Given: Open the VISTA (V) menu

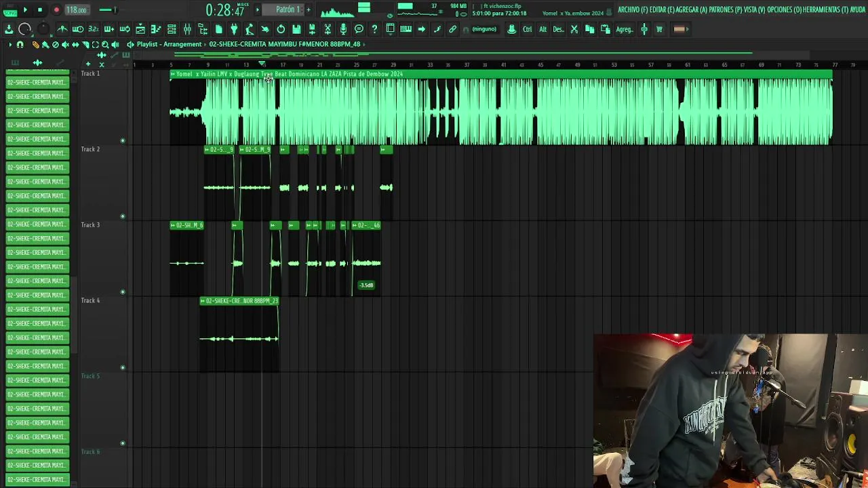Looking at the screenshot, I should [754, 10].
